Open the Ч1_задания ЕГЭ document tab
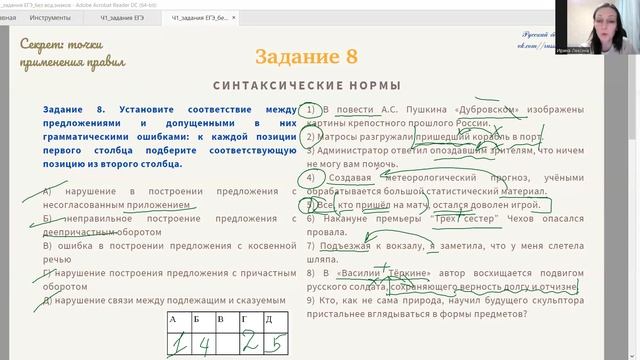Screen dimensions: 640x360 pyautogui.click(x=122, y=18)
